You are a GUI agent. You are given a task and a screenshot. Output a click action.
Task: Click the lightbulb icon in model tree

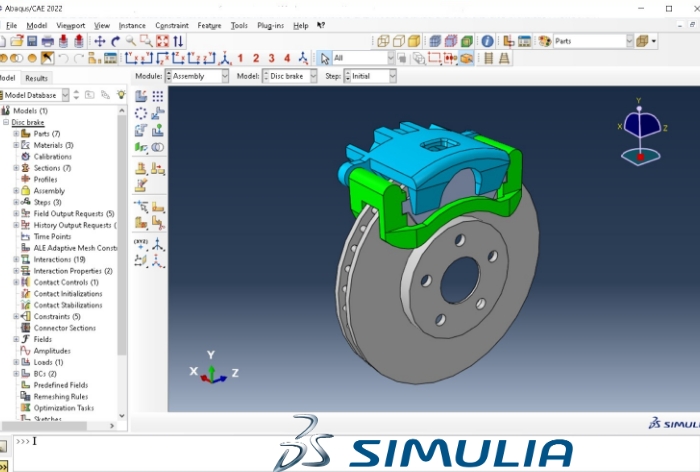121,95
